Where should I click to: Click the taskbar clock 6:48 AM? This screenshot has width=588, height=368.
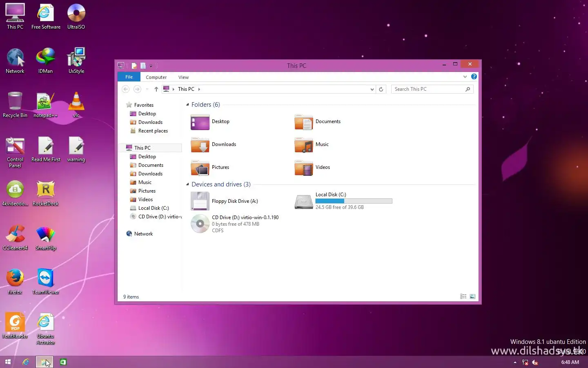pyautogui.click(x=570, y=362)
